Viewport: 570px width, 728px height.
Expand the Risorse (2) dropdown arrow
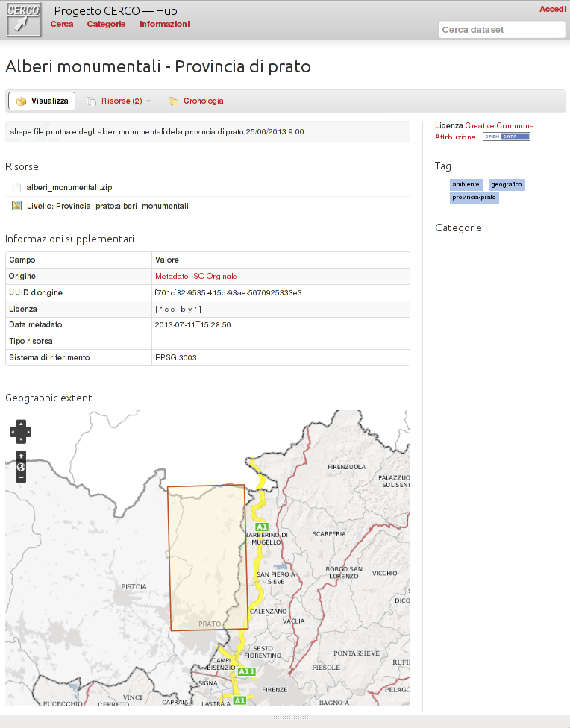[x=148, y=101]
